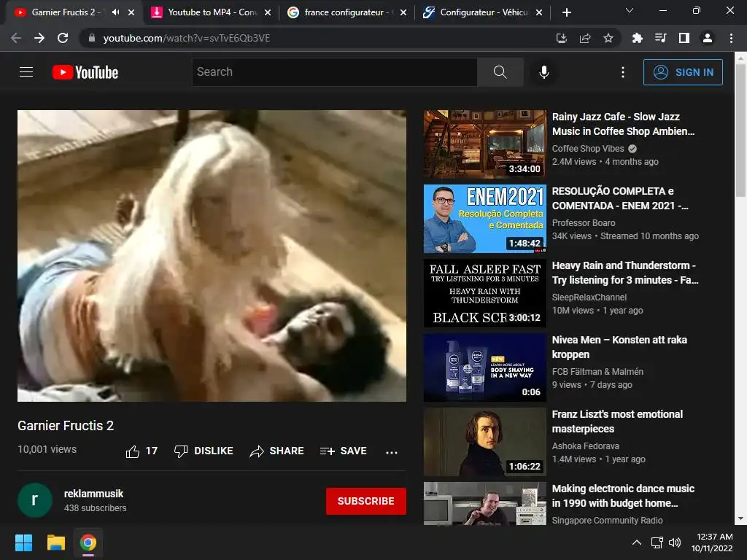The width and height of the screenshot is (747, 560).
Task: Mute the Garnier Fructis tab speaker icon
Action: click(x=115, y=12)
